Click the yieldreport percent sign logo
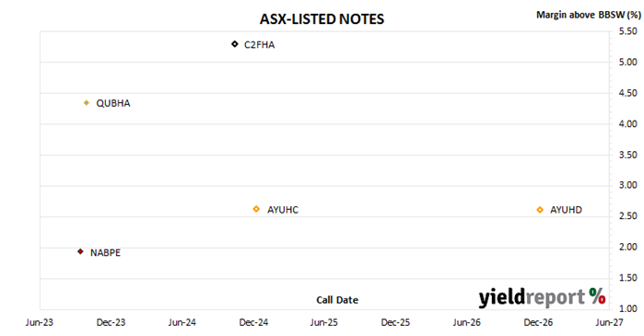This screenshot has width=644, height=336. (597, 295)
